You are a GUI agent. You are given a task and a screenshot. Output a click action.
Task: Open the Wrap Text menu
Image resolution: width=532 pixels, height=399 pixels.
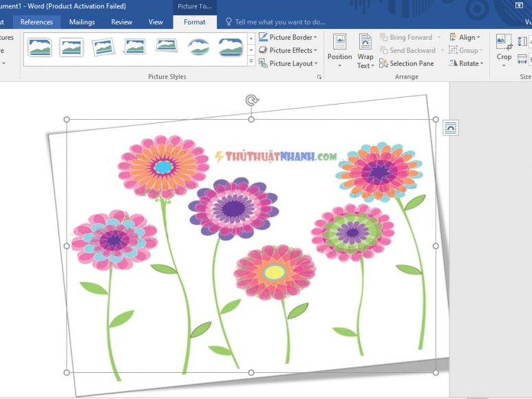[x=365, y=50]
